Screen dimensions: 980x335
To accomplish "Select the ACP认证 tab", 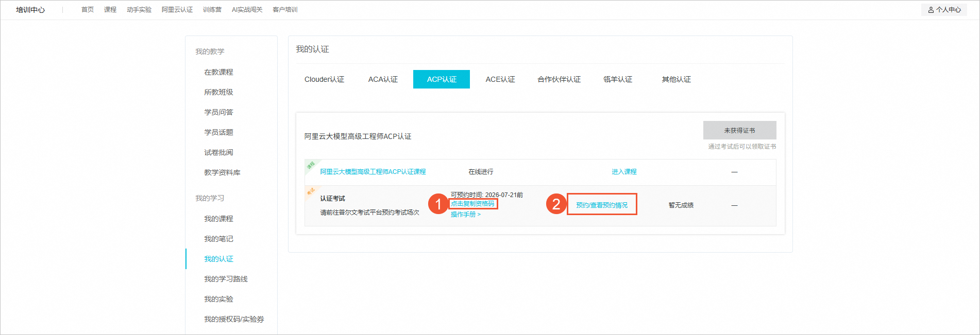I will pyautogui.click(x=442, y=79).
